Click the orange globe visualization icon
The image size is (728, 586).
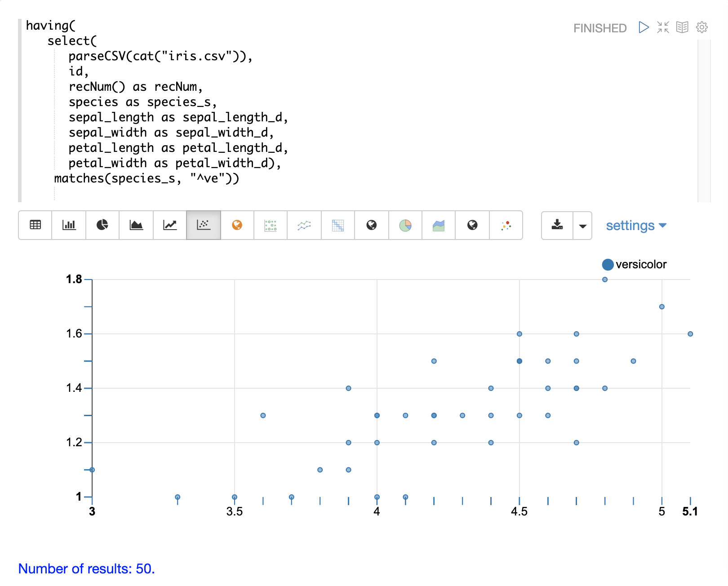pos(237,225)
